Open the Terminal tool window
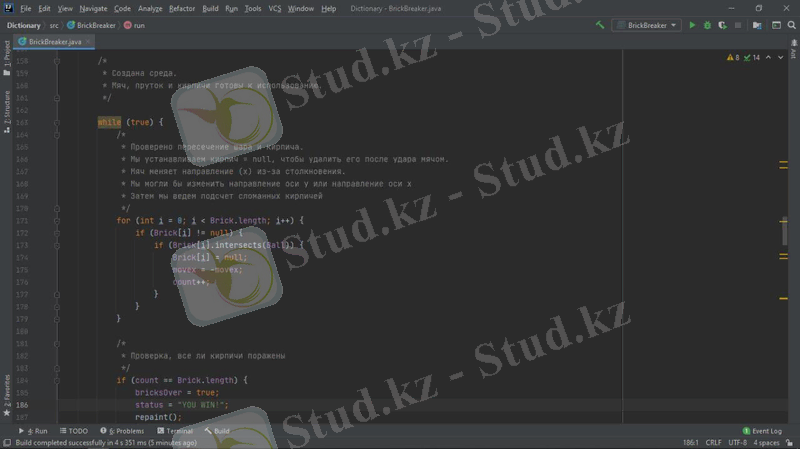 (x=173, y=431)
